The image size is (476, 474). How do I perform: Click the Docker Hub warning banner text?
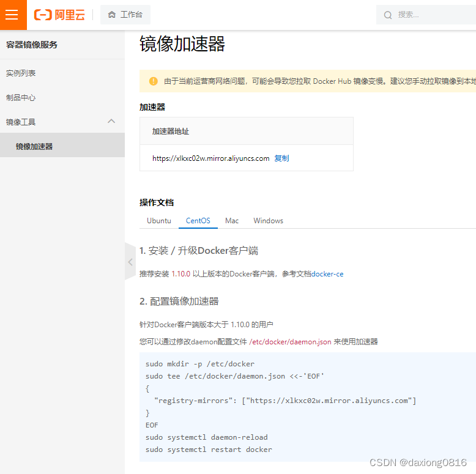click(319, 81)
